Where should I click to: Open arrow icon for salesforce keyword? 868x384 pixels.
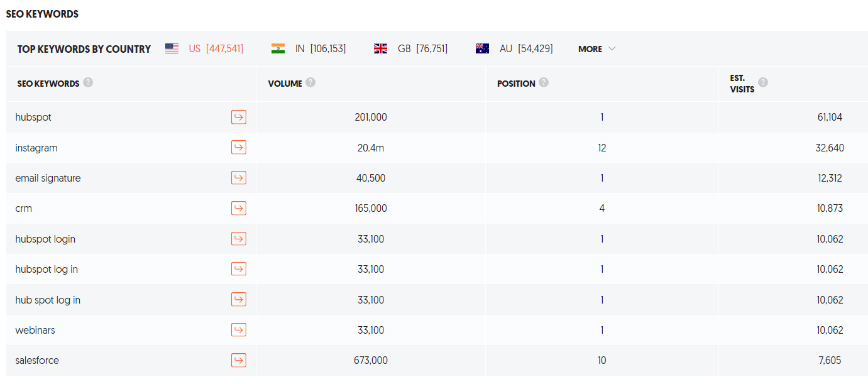click(238, 360)
